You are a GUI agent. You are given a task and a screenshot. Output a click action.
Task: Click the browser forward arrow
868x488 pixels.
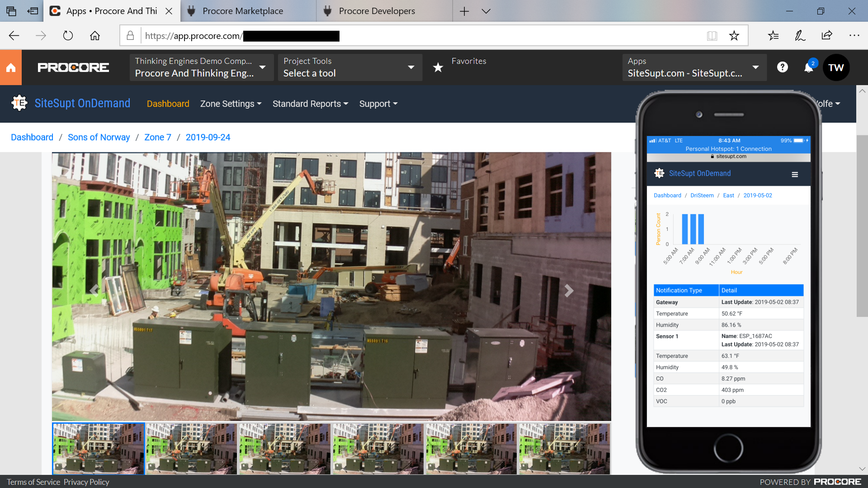41,36
